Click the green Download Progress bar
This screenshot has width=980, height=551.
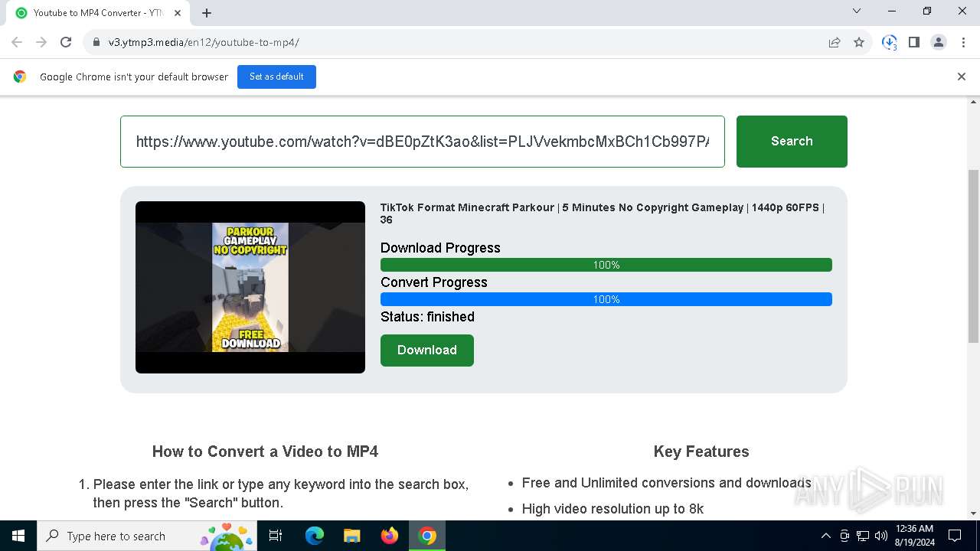click(606, 265)
